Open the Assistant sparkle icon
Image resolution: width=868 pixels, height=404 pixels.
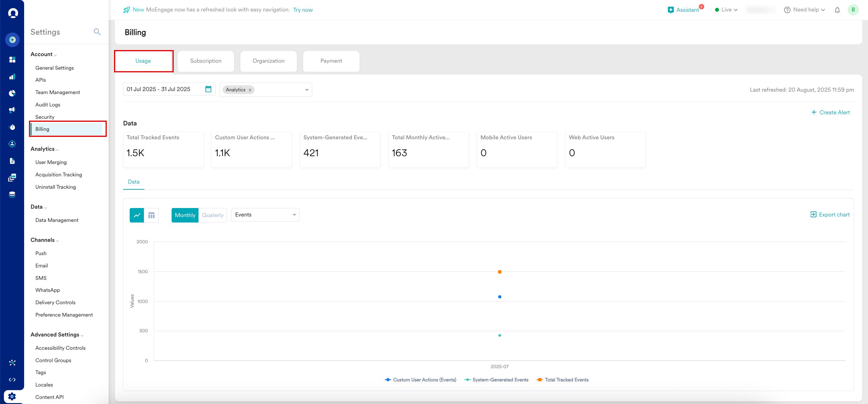tap(670, 10)
